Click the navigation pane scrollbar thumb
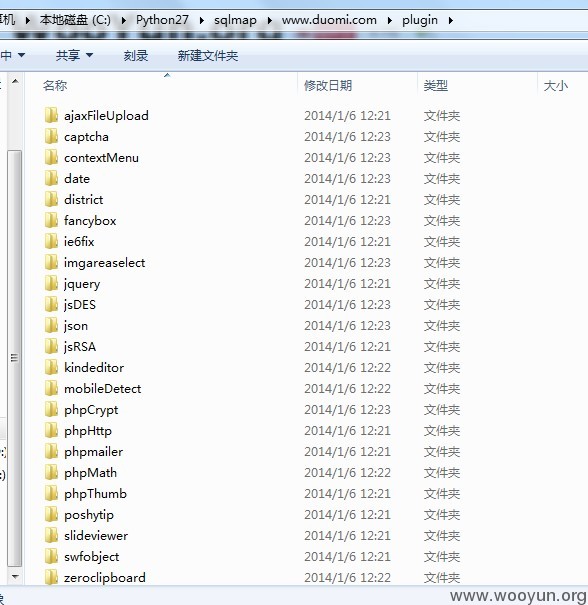 tap(15, 358)
